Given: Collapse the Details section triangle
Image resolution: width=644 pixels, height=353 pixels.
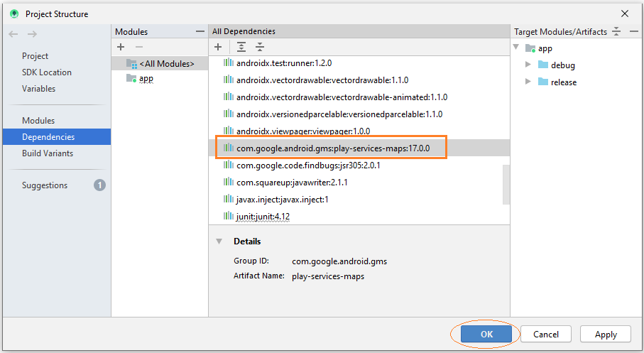Looking at the screenshot, I should coord(219,241).
